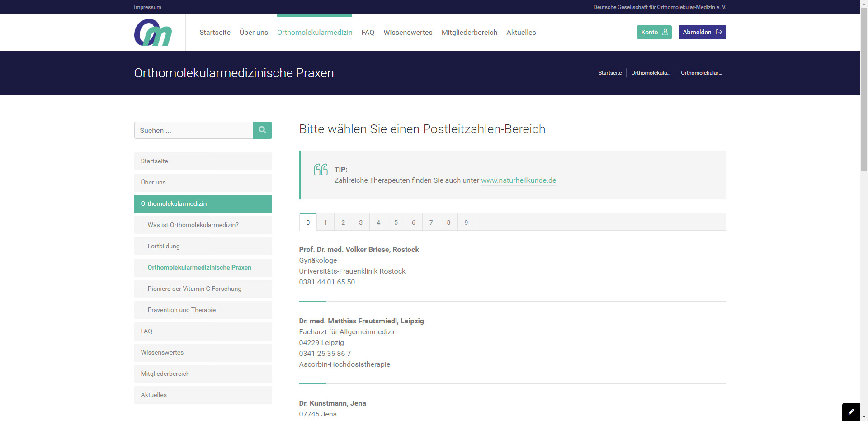The width and height of the screenshot is (868, 421).
Task: Open Mitgliederbereich in the sidebar menu
Action: (x=203, y=374)
